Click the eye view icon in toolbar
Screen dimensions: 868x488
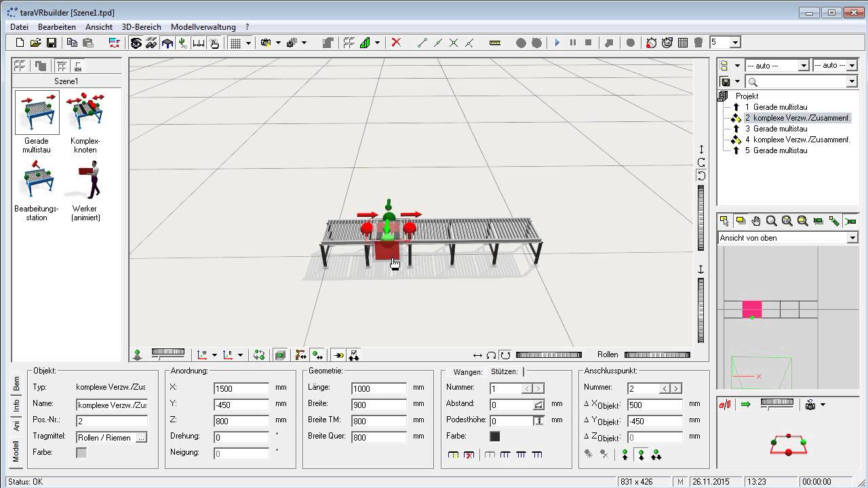click(x=136, y=43)
